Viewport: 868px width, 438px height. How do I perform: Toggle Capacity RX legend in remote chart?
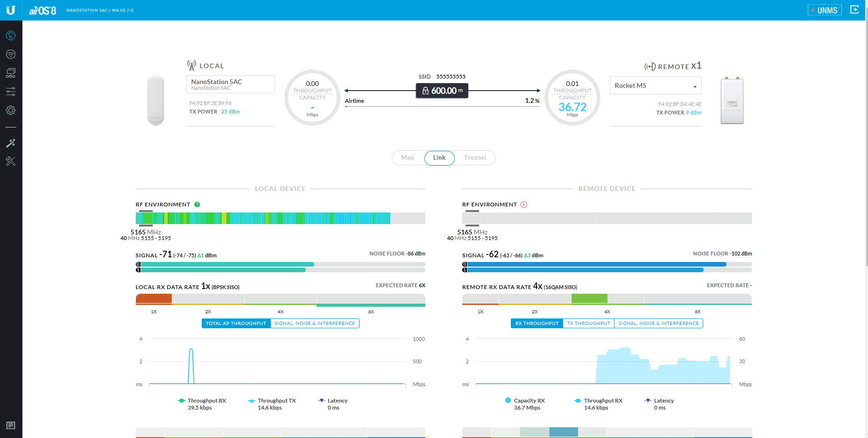pyautogui.click(x=525, y=404)
